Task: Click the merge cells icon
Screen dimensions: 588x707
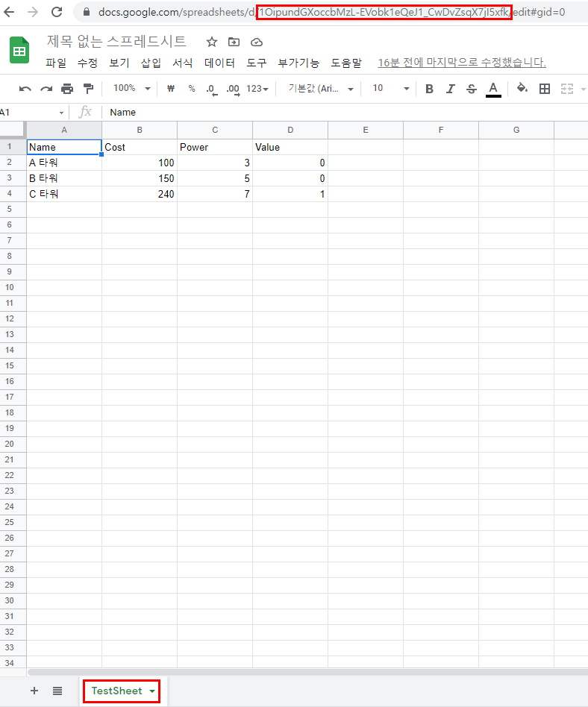Action: (567, 89)
